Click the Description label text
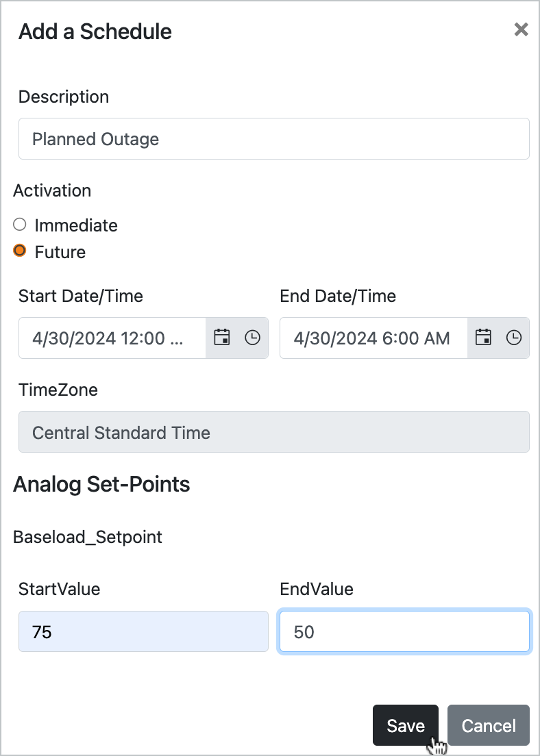Image resolution: width=540 pixels, height=756 pixels. [64, 97]
